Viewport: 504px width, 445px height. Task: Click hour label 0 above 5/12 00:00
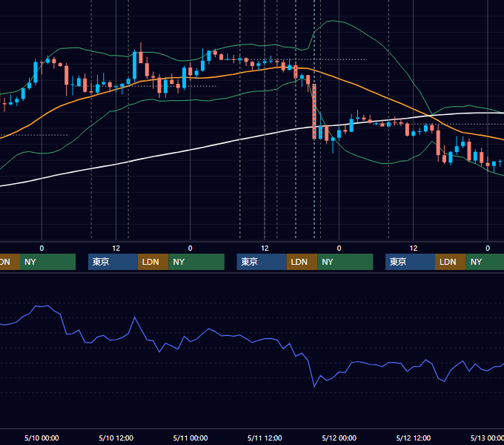click(x=339, y=248)
